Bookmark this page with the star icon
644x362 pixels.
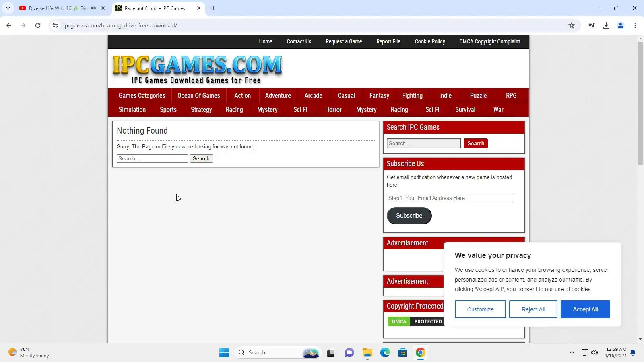coord(572,25)
